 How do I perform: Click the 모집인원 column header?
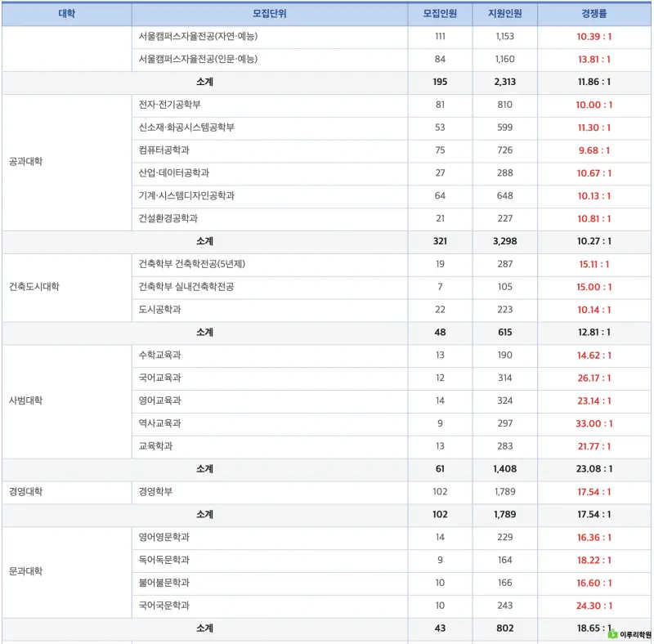[440, 14]
